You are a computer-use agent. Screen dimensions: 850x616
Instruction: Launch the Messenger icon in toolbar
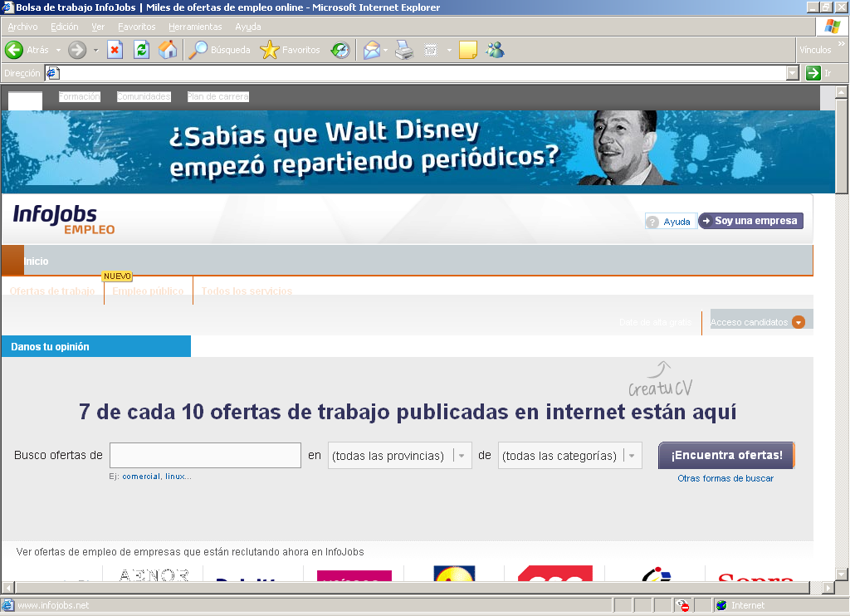pyautogui.click(x=496, y=50)
